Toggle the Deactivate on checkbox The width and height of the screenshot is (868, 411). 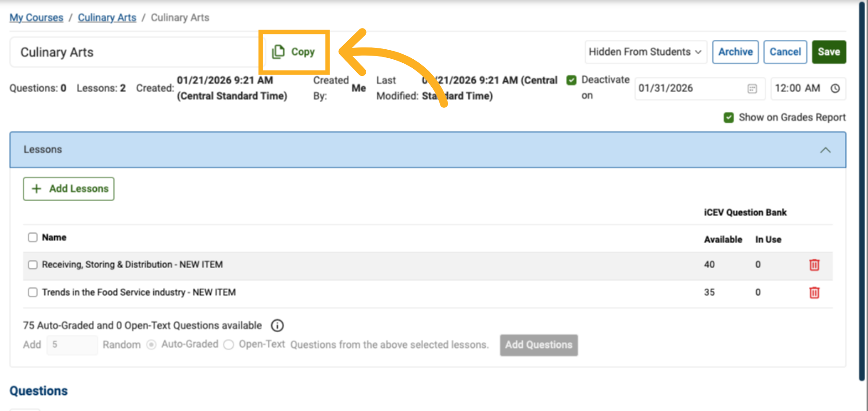click(571, 80)
